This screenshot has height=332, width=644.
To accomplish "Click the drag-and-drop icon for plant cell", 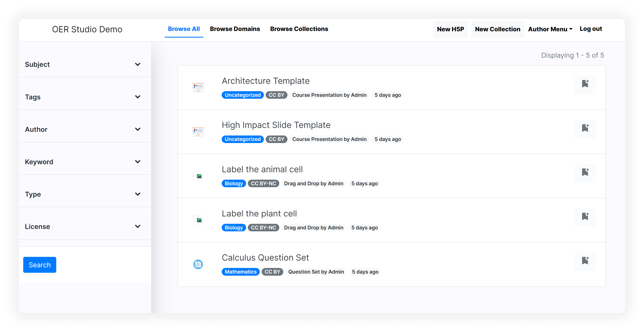I will [198, 220].
